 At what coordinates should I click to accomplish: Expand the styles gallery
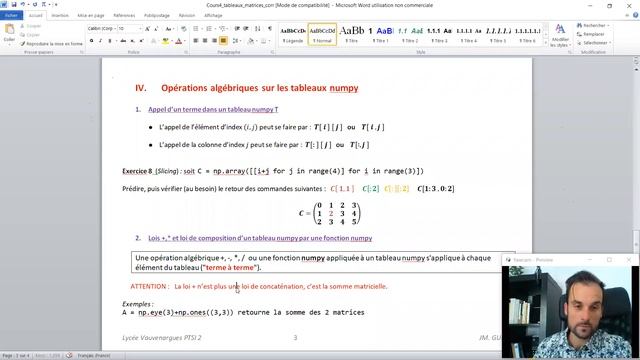coord(545,43)
